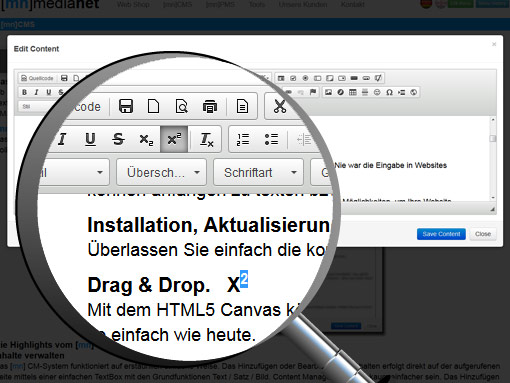Viewport: 510px width, 383px height.
Task: Click the Smiley icon
Action: [377, 92]
